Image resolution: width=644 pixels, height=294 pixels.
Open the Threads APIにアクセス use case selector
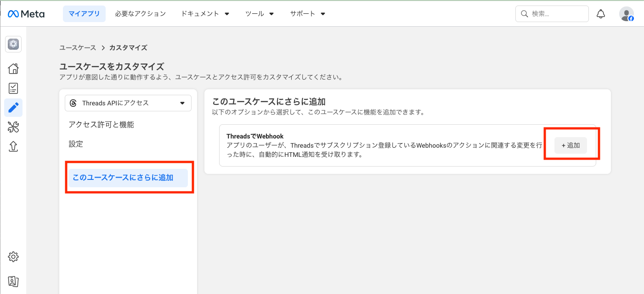pyautogui.click(x=128, y=103)
